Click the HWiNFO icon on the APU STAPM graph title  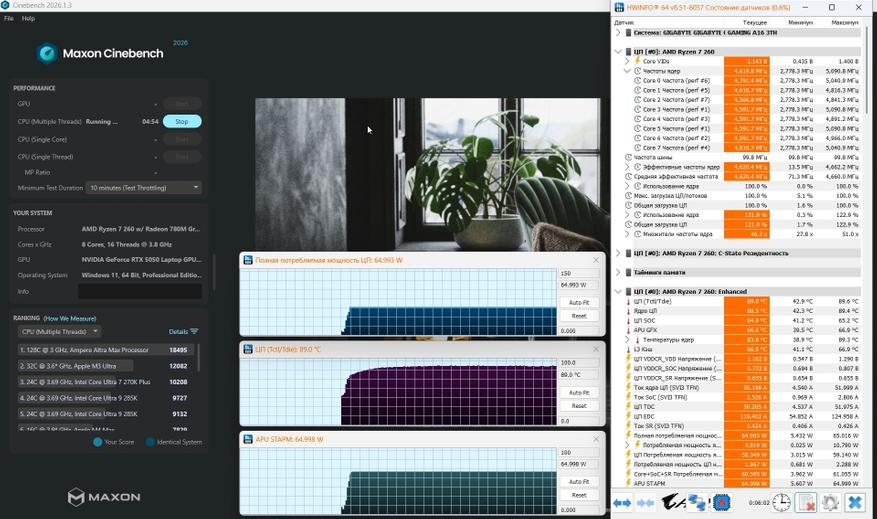click(x=248, y=439)
